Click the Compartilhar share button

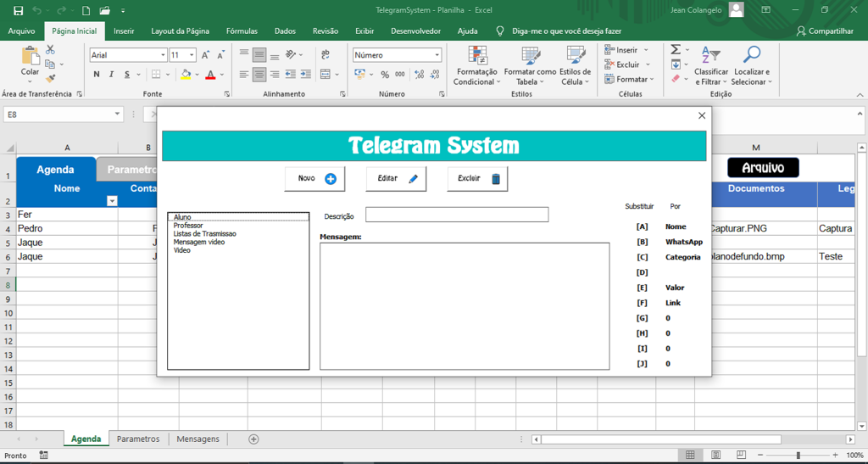(x=825, y=31)
